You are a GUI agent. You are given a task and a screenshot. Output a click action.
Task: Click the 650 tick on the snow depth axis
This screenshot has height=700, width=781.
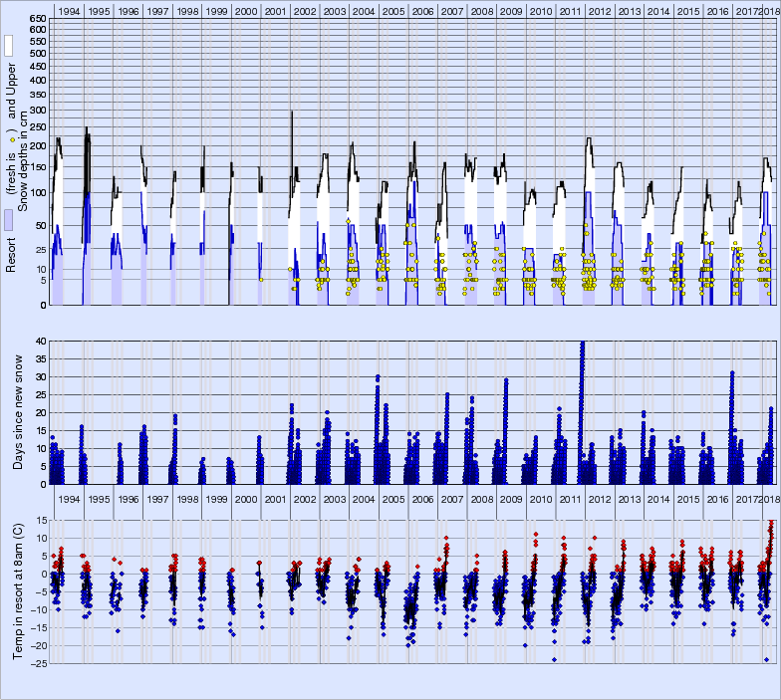(x=36, y=19)
